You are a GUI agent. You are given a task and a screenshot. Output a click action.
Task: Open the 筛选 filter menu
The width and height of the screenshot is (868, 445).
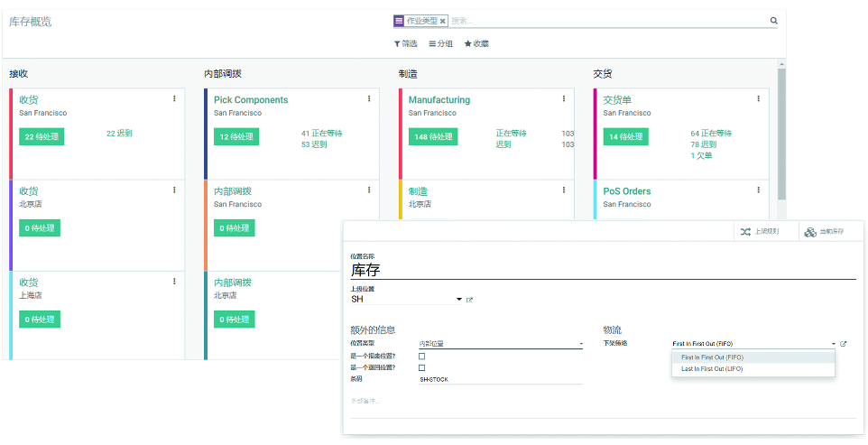405,43
